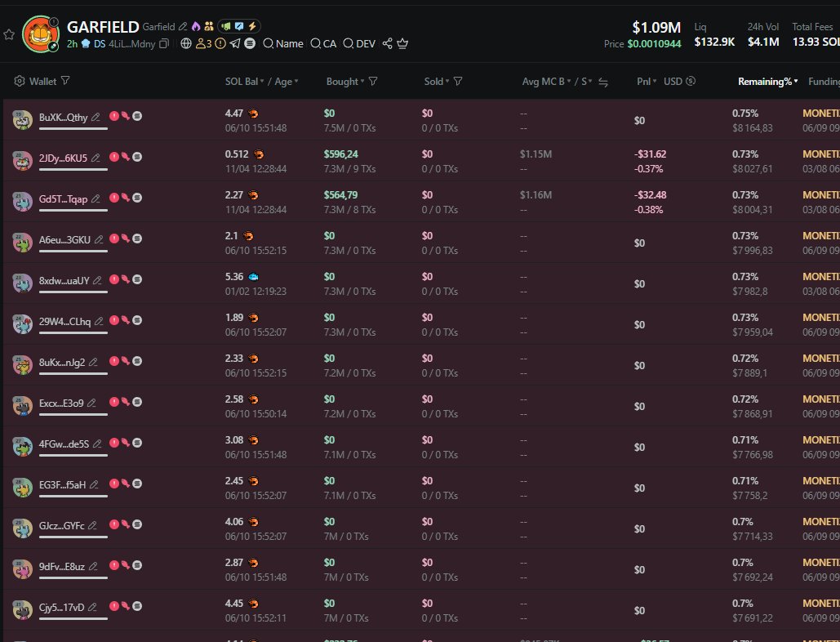Viewport: 840px width, 642px height.
Task: Sort by Sold column
Action: 437,82
